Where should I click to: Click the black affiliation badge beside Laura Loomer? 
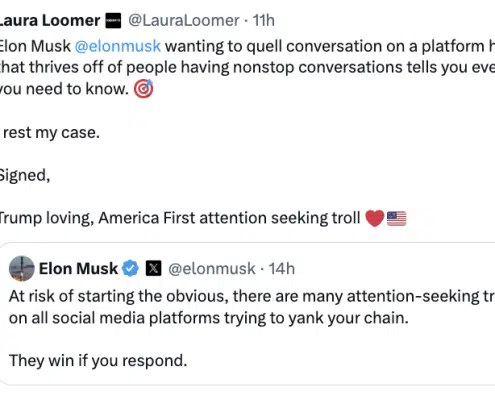click(113, 21)
